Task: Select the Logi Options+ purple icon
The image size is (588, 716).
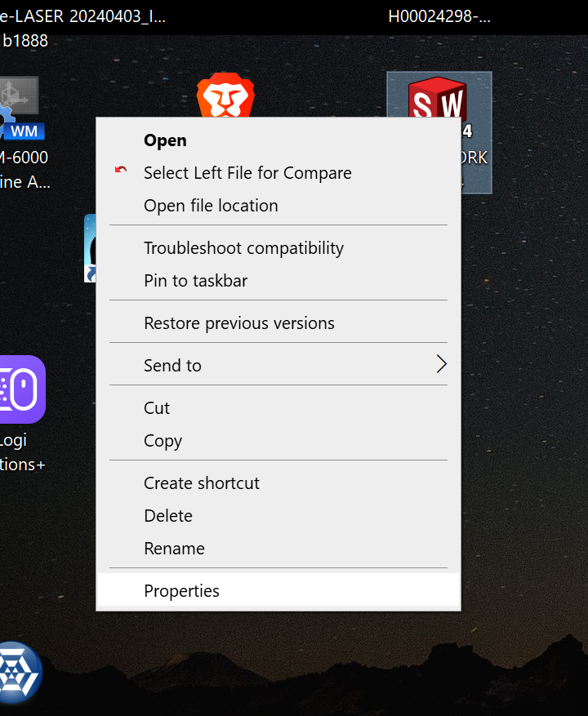Action: pyautogui.click(x=21, y=389)
